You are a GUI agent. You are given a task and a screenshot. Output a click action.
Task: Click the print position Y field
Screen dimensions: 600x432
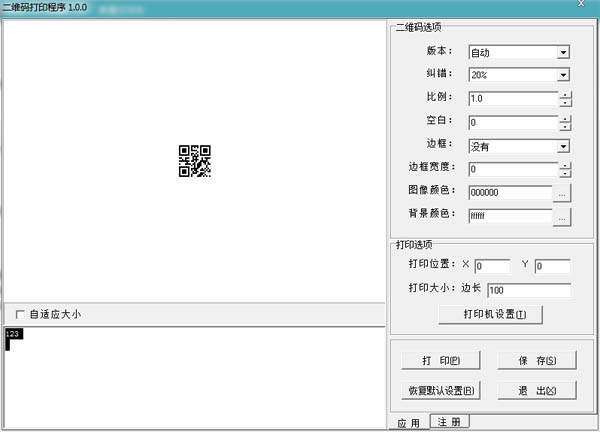553,266
